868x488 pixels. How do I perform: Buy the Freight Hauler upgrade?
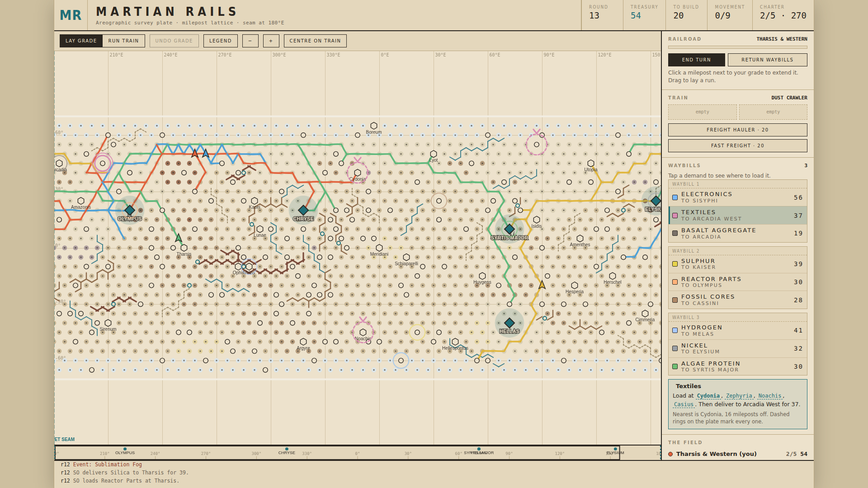coord(738,130)
